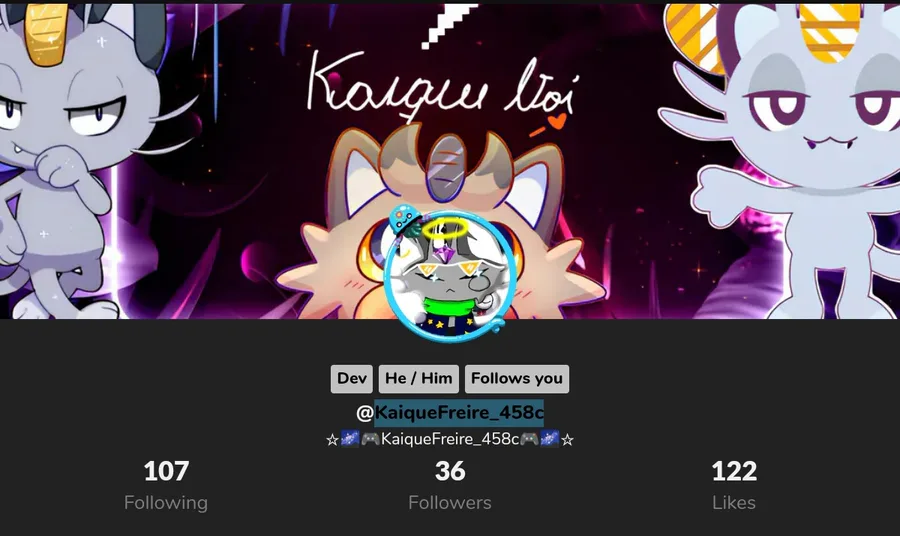Click the game controller emoji before KaiqueFreire_458c

[370, 440]
